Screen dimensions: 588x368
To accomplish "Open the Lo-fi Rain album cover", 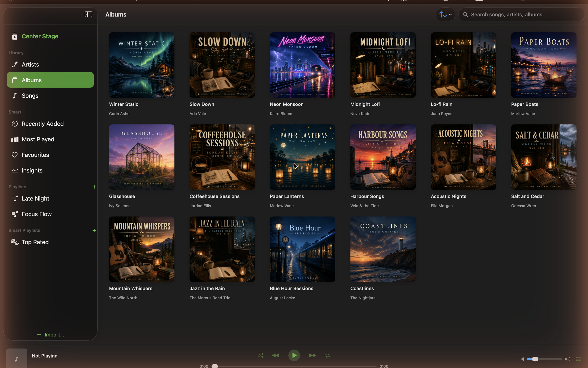I will 463,65.
